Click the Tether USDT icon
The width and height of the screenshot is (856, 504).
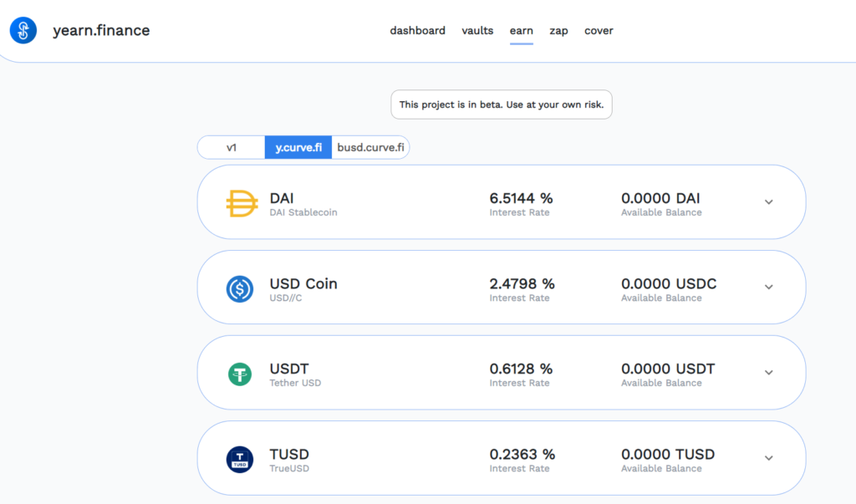(240, 374)
